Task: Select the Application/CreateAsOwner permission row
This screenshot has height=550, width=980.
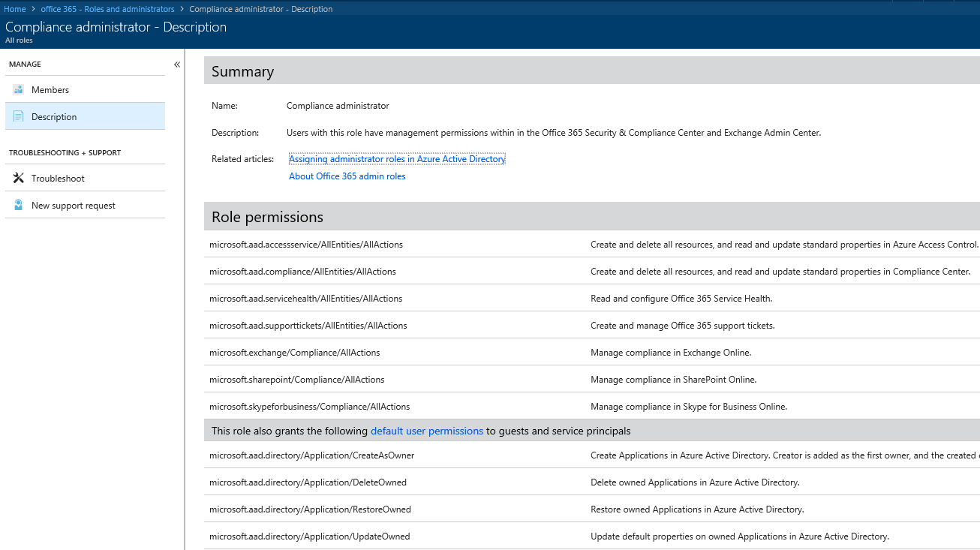Action: click(x=311, y=455)
